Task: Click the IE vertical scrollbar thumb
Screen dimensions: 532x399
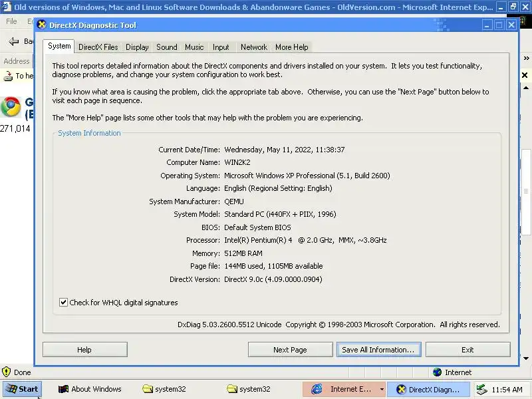Action: point(526,192)
